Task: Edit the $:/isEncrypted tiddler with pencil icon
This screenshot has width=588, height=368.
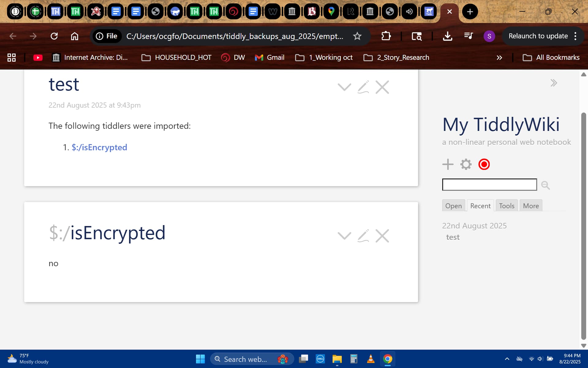Action: point(363,236)
